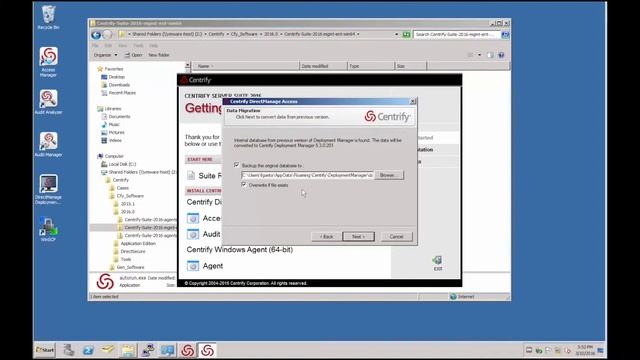
Task: Select the Cases folder in tree
Action: (x=119, y=188)
